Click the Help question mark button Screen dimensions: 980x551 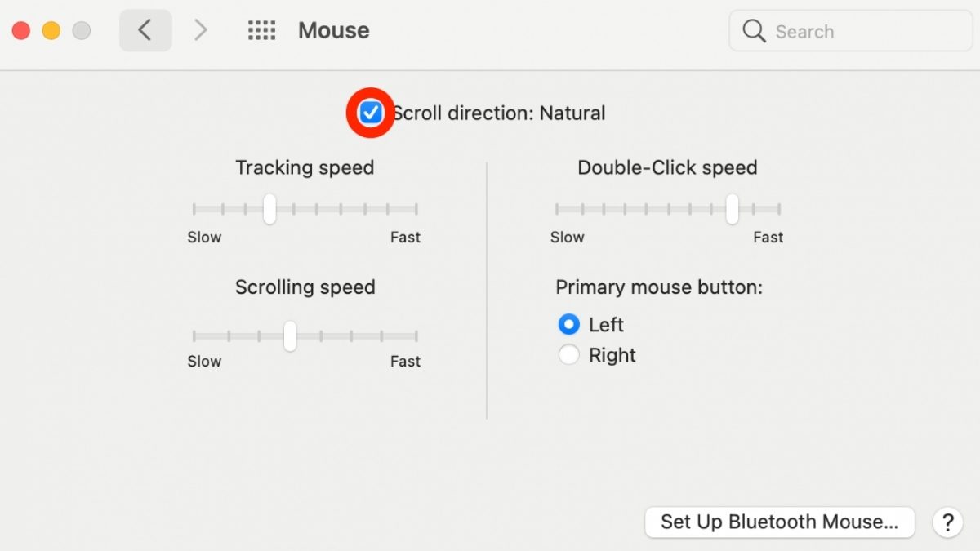(x=947, y=522)
